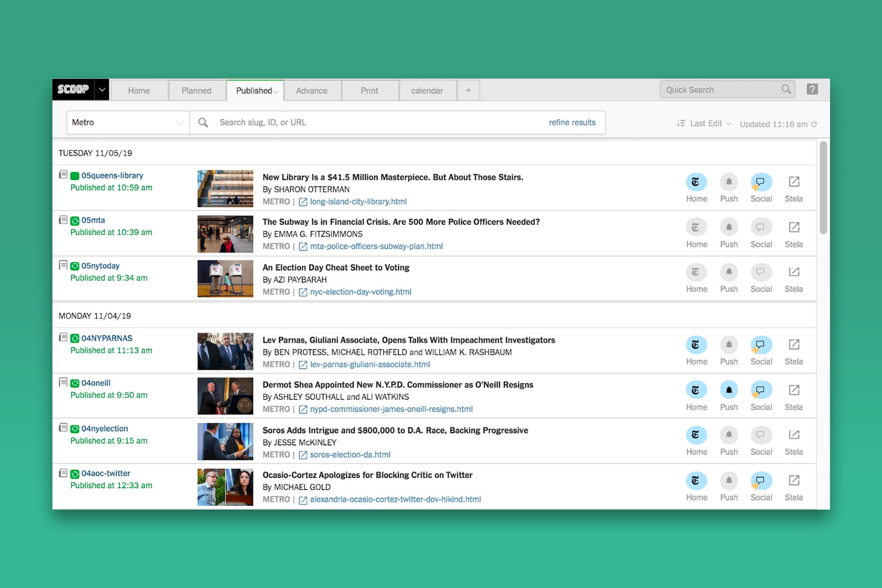Click Push bell for 04aoc-twitter story
Image resolution: width=882 pixels, height=588 pixels.
pos(729,481)
